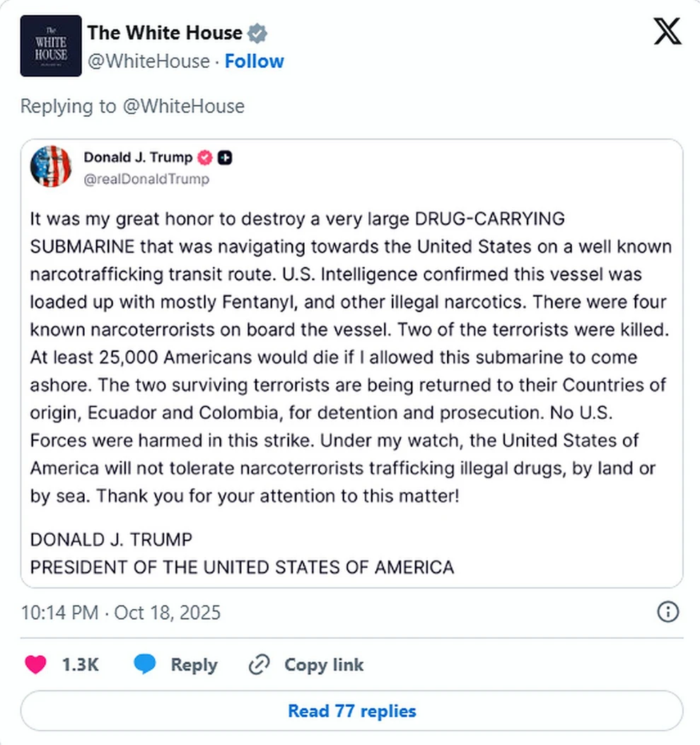Click the black affiliate badge beside Trump's name

[x=225, y=158]
